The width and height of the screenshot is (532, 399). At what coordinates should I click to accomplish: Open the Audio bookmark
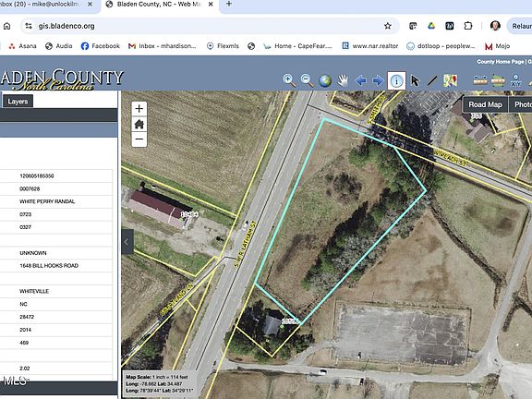click(x=59, y=46)
